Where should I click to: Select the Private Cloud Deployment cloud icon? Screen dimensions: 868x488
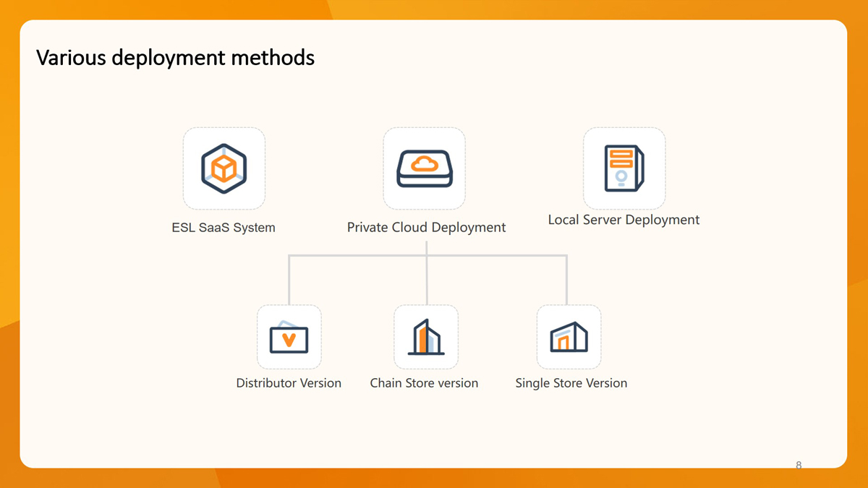pos(424,168)
